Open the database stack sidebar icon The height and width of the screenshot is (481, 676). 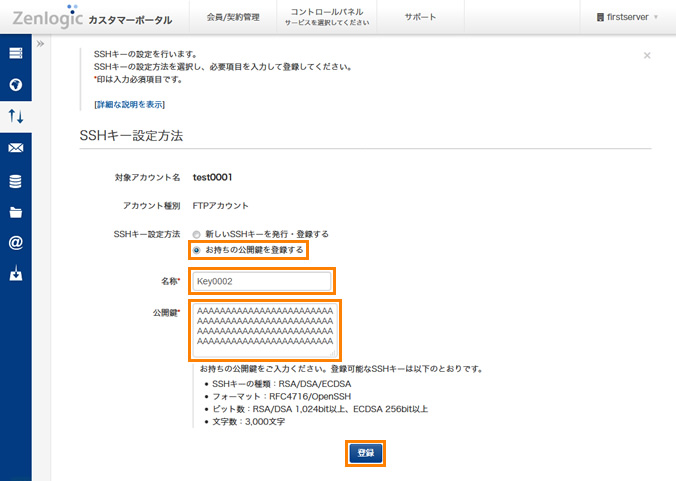[16, 181]
